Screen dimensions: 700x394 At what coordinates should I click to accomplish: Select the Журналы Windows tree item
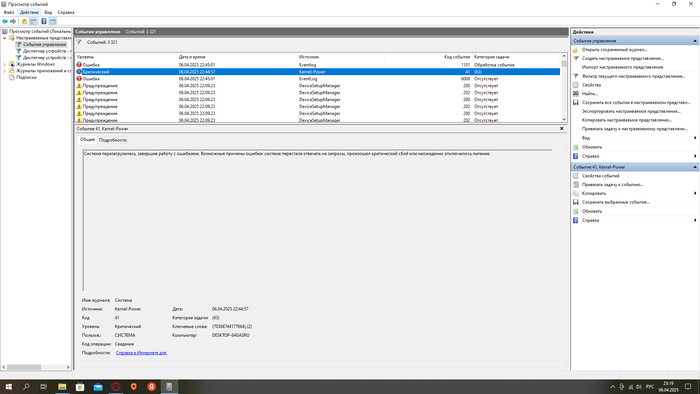tap(35, 64)
